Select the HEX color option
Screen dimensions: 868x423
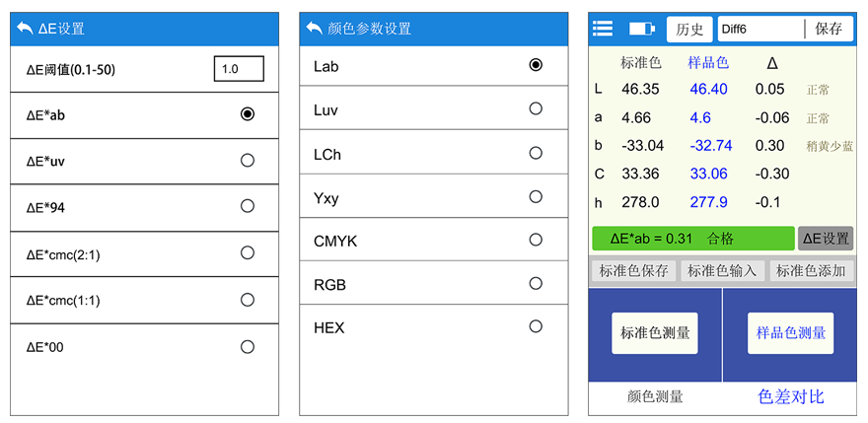(x=536, y=326)
